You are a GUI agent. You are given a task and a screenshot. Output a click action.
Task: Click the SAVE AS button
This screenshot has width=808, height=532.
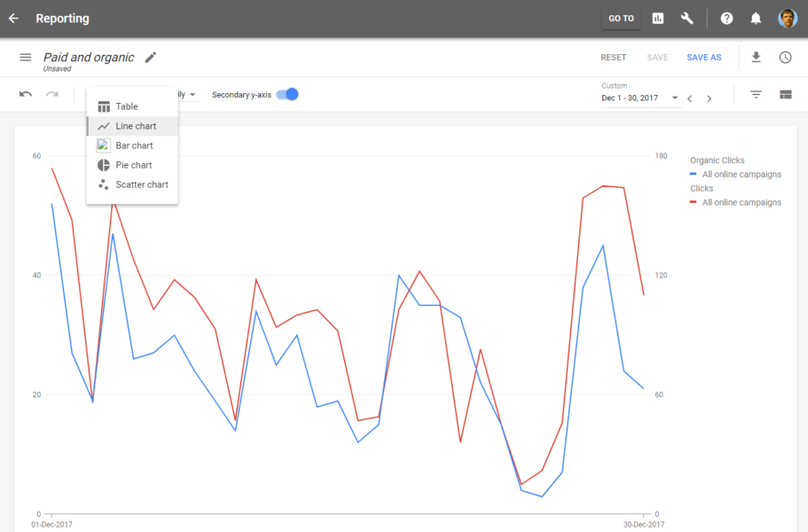click(x=703, y=57)
